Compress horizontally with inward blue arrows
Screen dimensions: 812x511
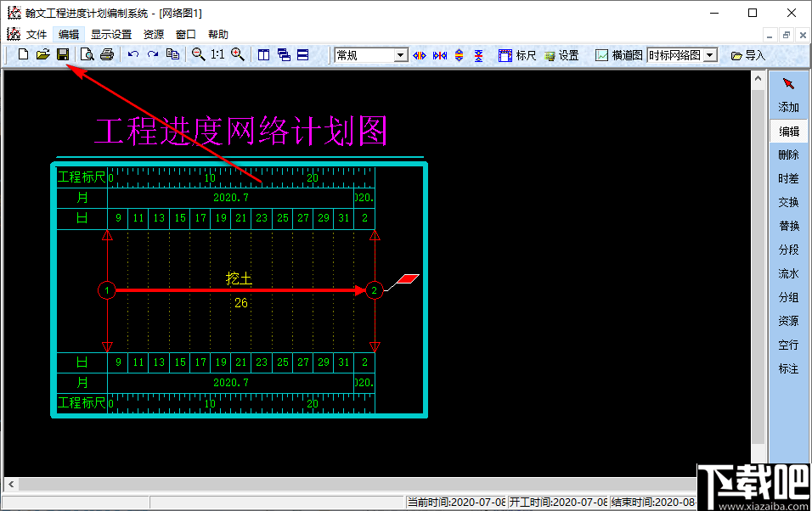click(x=440, y=55)
